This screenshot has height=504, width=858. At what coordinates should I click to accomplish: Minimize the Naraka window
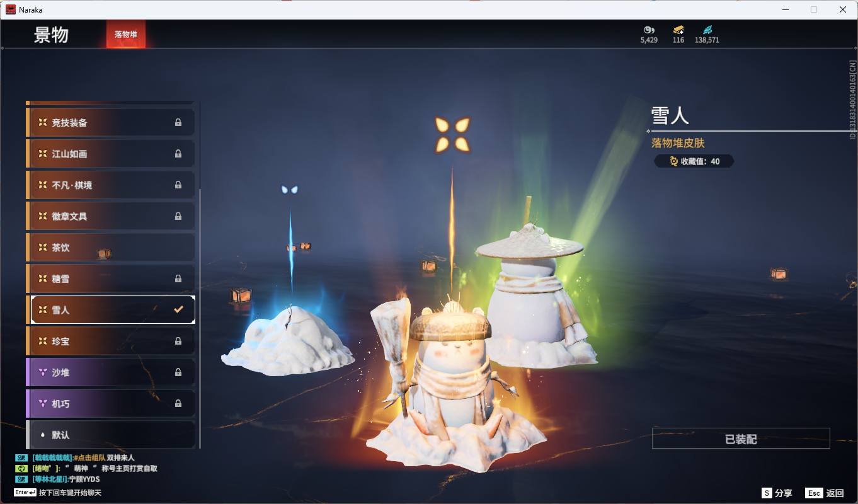[x=786, y=9]
